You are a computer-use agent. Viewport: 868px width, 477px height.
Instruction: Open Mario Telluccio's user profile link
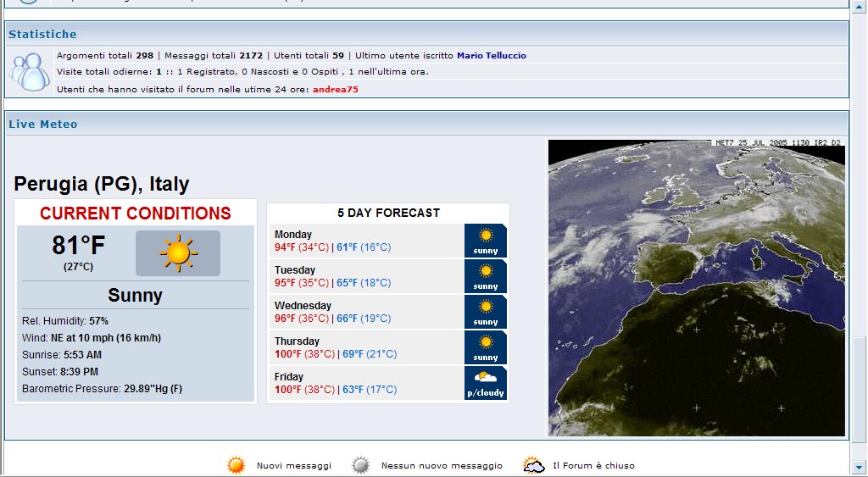coord(491,56)
